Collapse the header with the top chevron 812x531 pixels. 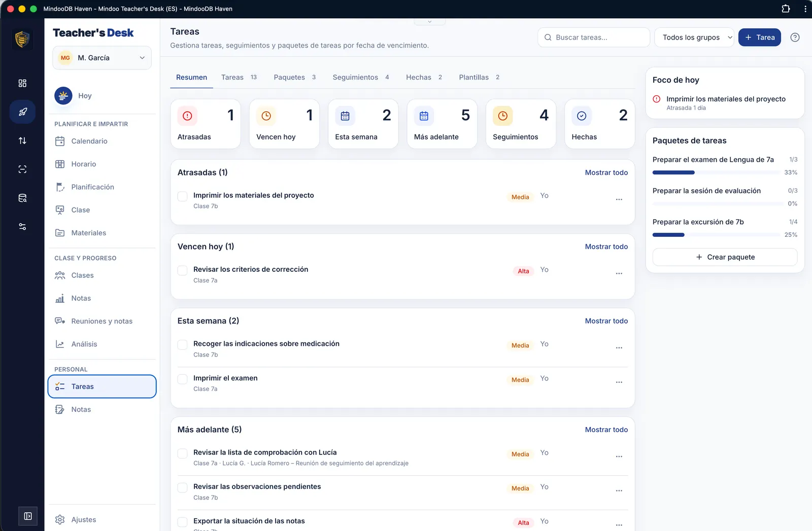click(429, 22)
